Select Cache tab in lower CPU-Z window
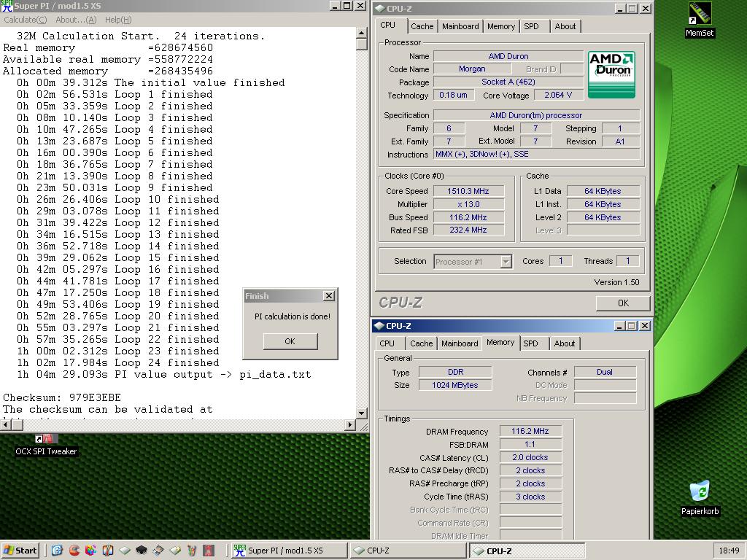Viewport: 747px width, 560px height. (422, 343)
